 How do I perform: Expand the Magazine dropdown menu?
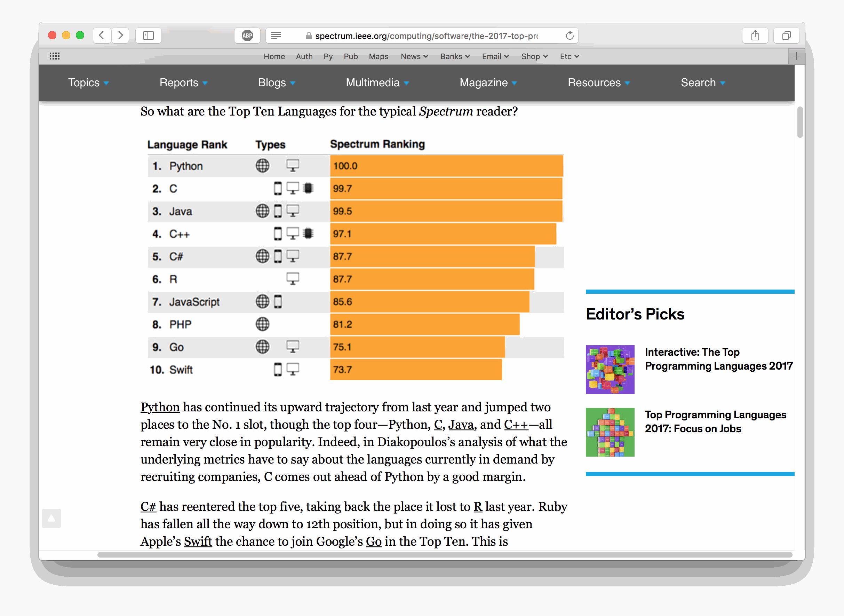pos(488,82)
